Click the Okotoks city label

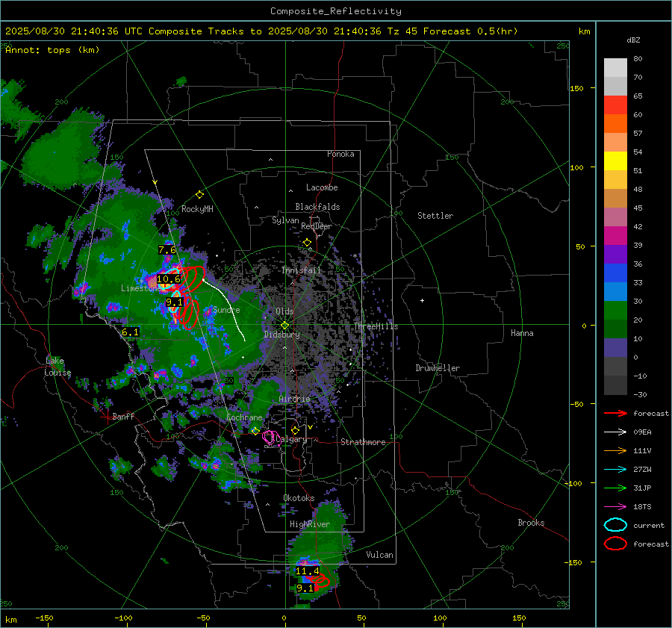click(x=299, y=498)
